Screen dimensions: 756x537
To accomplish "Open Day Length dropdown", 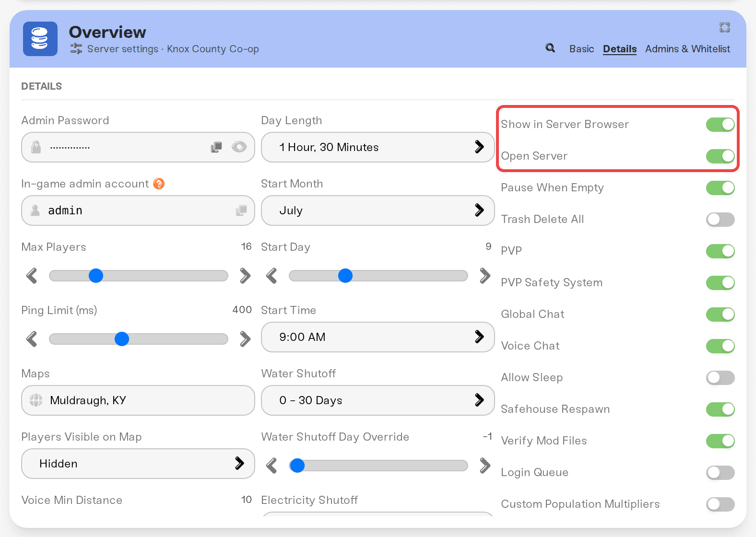I will tap(378, 147).
